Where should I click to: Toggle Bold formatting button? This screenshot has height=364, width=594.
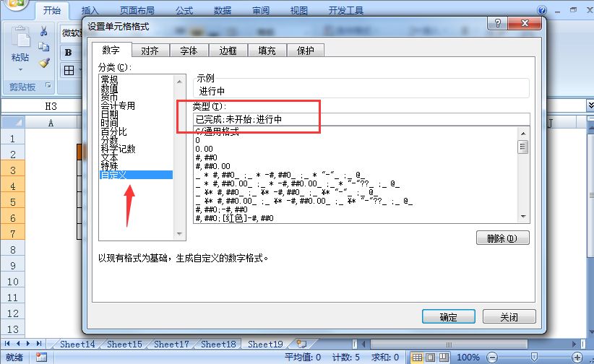coord(69,52)
